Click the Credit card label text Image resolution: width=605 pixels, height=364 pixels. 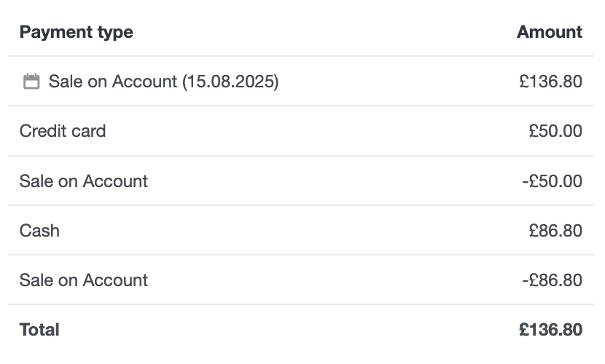pyautogui.click(x=63, y=131)
